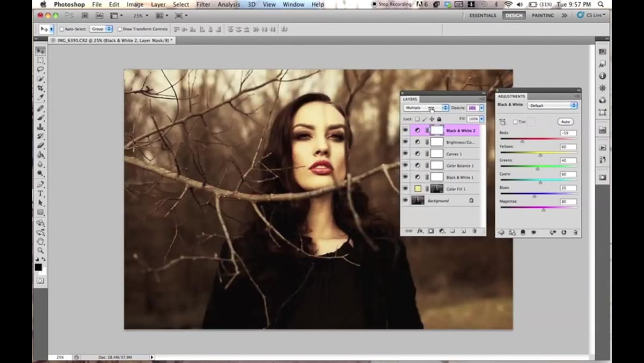The height and width of the screenshot is (363, 644).
Task: Switch to the Adjustments panel tab
Action: [511, 97]
